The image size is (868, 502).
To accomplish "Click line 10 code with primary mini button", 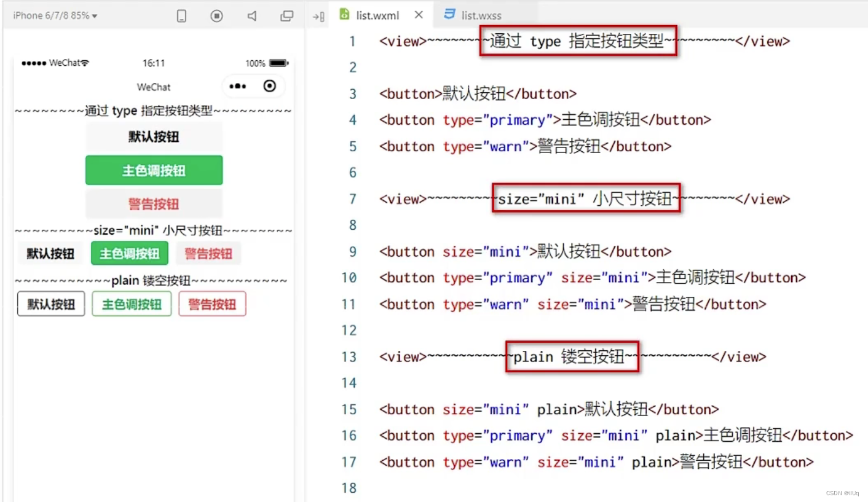I will (x=593, y=278).
